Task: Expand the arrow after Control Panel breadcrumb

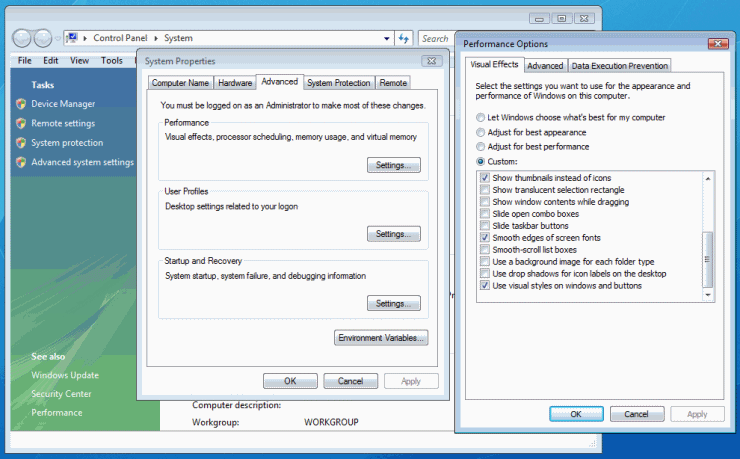Action: click(x=158, y=38)
